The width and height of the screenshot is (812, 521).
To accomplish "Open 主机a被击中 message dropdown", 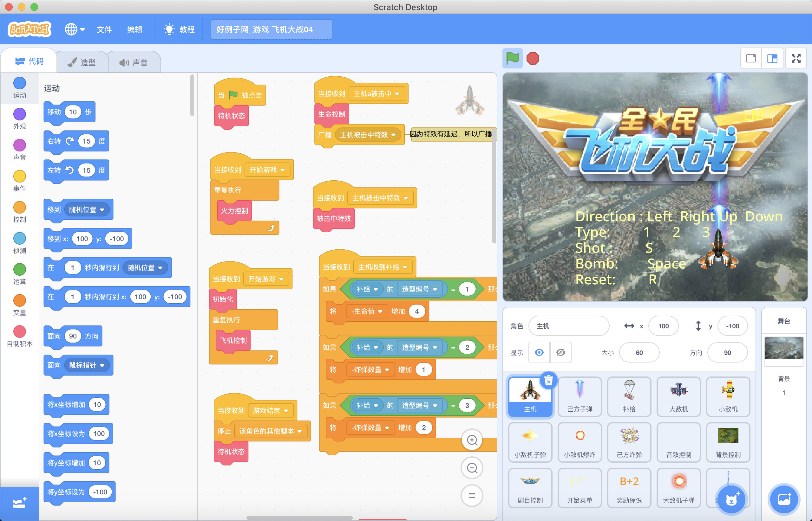I will [377, 94].
